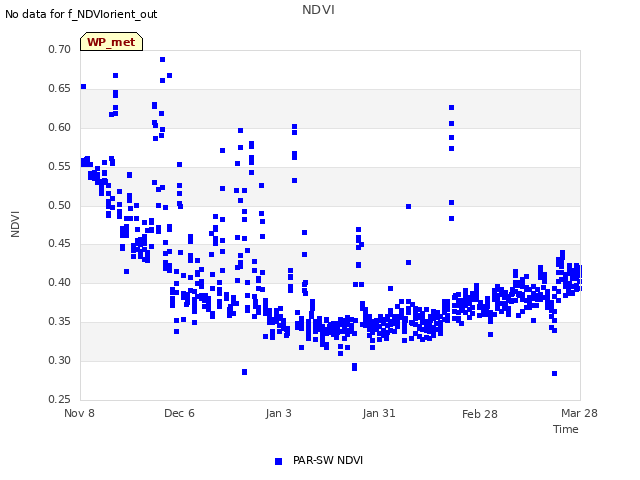Click the 0.45 y-axis tick label
640x480 pixels.
click(x=59, y=244)
